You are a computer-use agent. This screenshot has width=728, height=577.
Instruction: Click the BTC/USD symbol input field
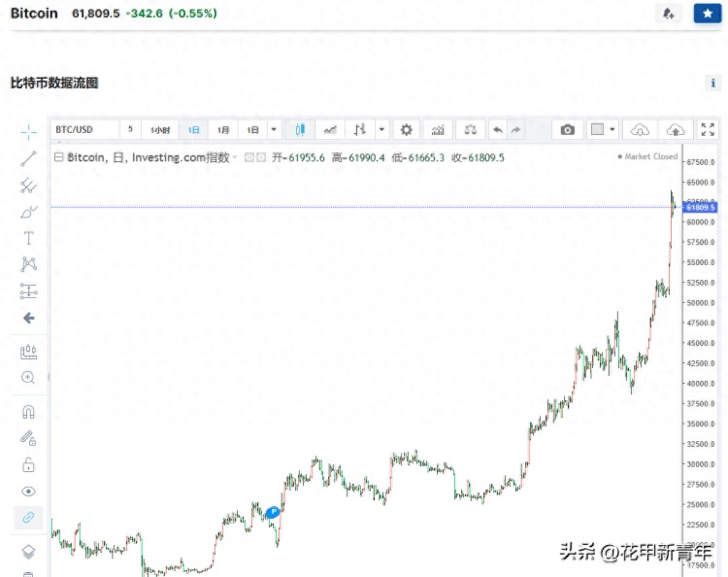click(84, 129)
